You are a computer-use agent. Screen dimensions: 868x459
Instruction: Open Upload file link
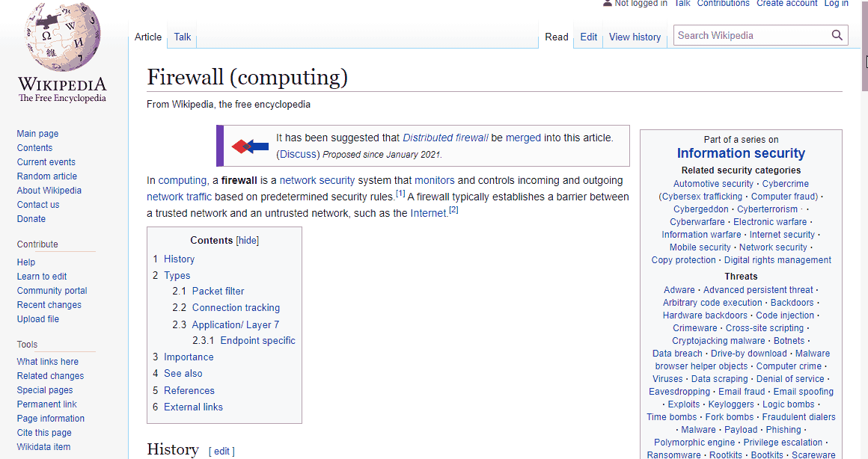click(x=37, y=319)
